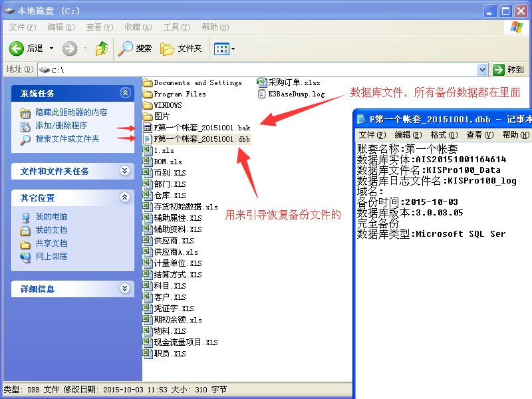The width and height of the screenshot is (532, 399).
Task: Go up one folder level icon
Action: coord(101,49)
